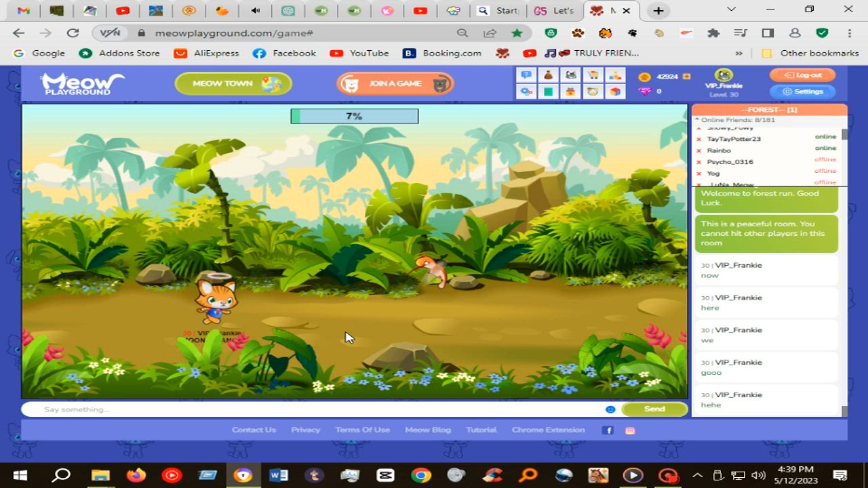Remove friend Rainbo with red X

(x=699, y=150)
